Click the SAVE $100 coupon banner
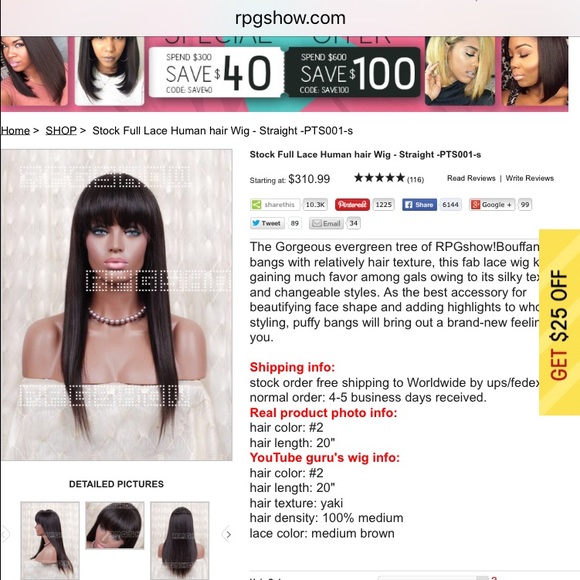This screenshot has width=580, height=580. [353, 72]
